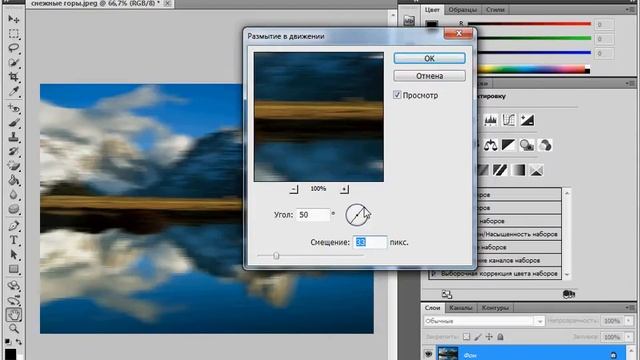Select the Rectangular Marquee tool
The image size is (640, 360).
click(13, 33)
